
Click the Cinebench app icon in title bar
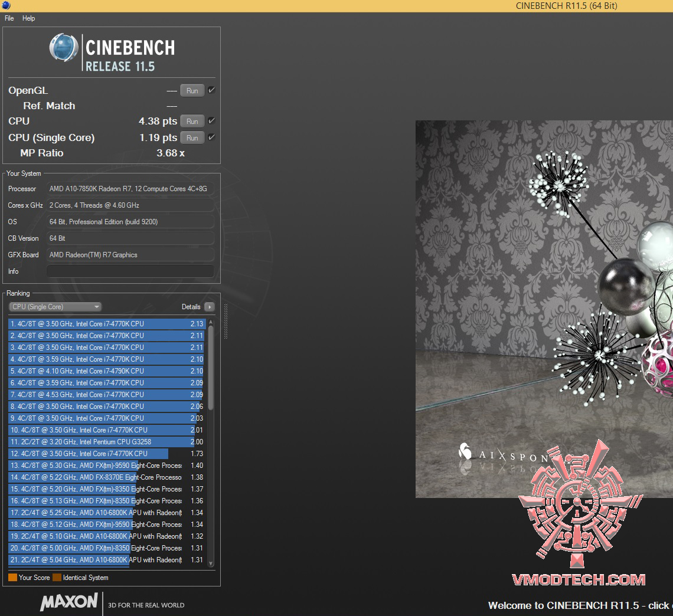coord(6,5)
